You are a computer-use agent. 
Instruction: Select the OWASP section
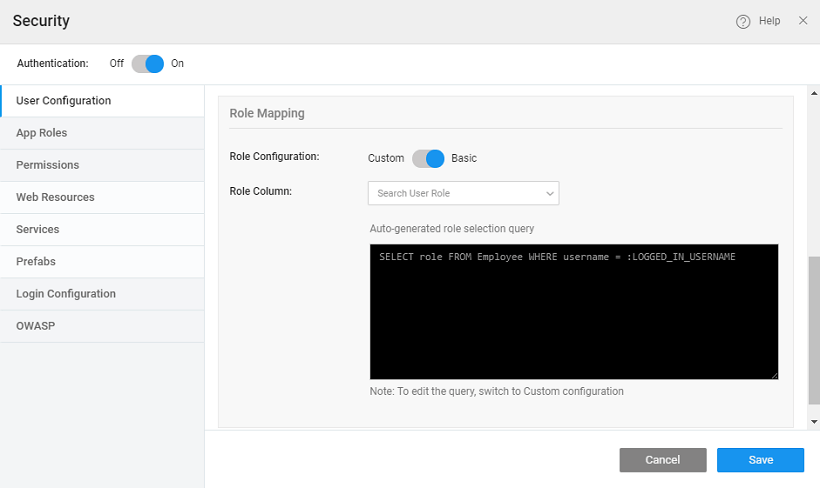tap(35, 326)
